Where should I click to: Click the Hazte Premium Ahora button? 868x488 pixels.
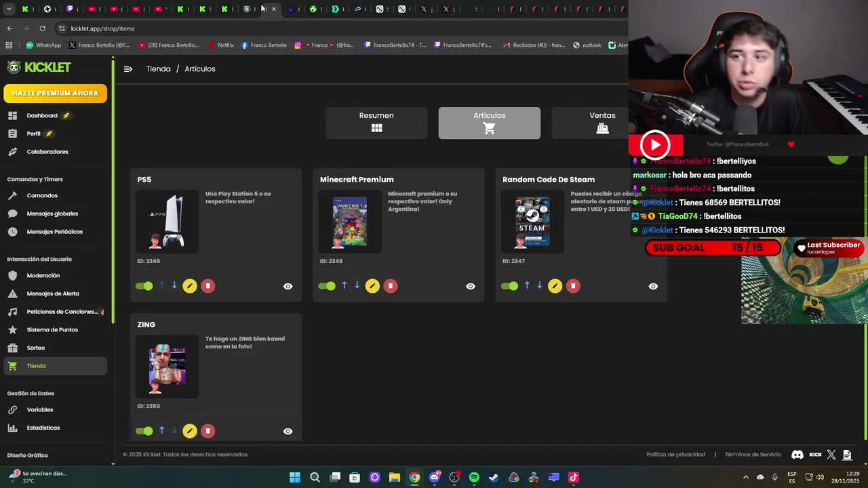coord(55,93)
